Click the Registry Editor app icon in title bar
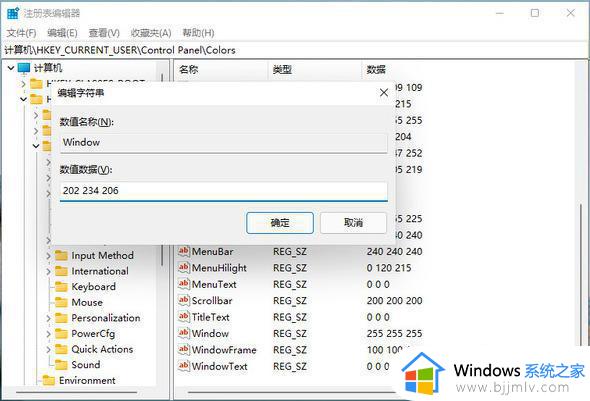 point(13,14)
